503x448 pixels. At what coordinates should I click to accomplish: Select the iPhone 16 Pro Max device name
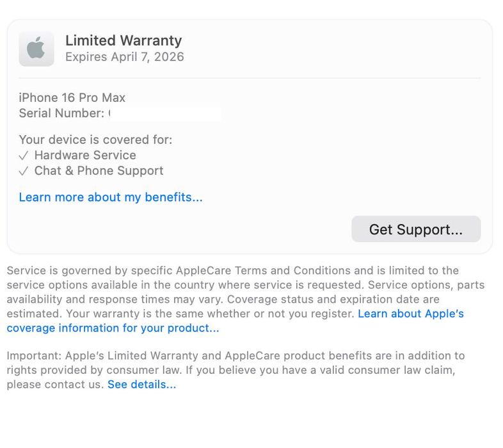tap(72, 98)
